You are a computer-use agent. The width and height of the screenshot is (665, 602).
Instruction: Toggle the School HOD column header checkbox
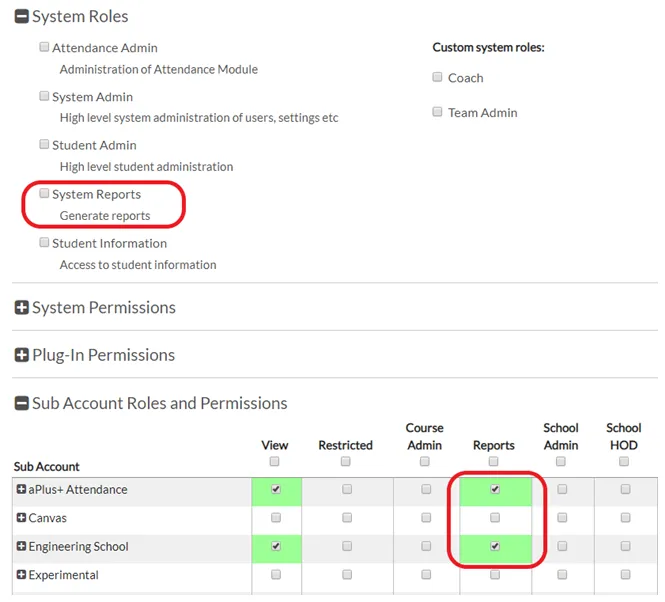[624, 461]
